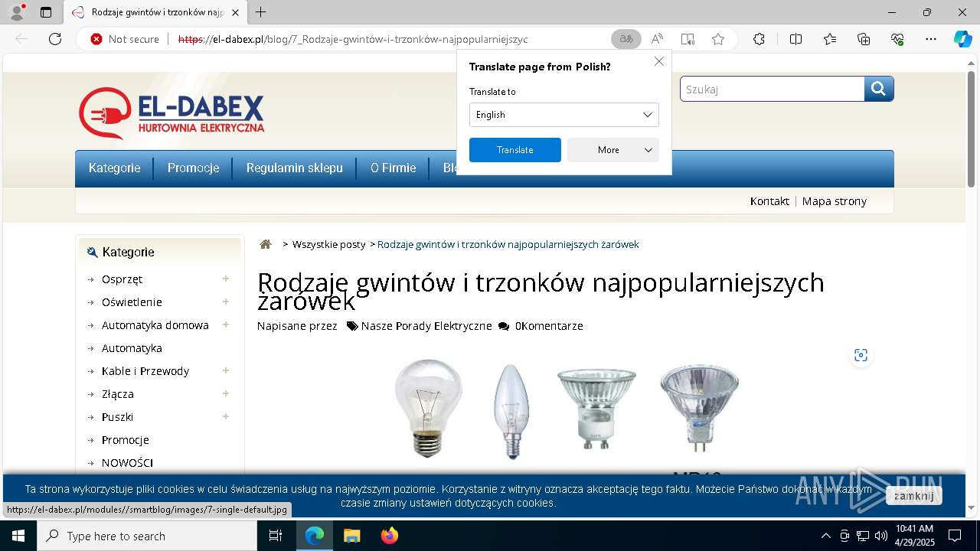Activate Read aloud icon
The height and width of the screenshot is (551, 980).
tap(657, 39)
